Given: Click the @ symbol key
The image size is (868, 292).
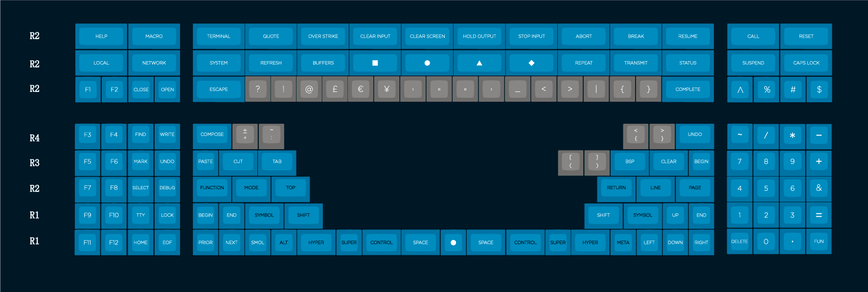Looking at the screenshot, I should pyautogui.click(x=309, y=90).
